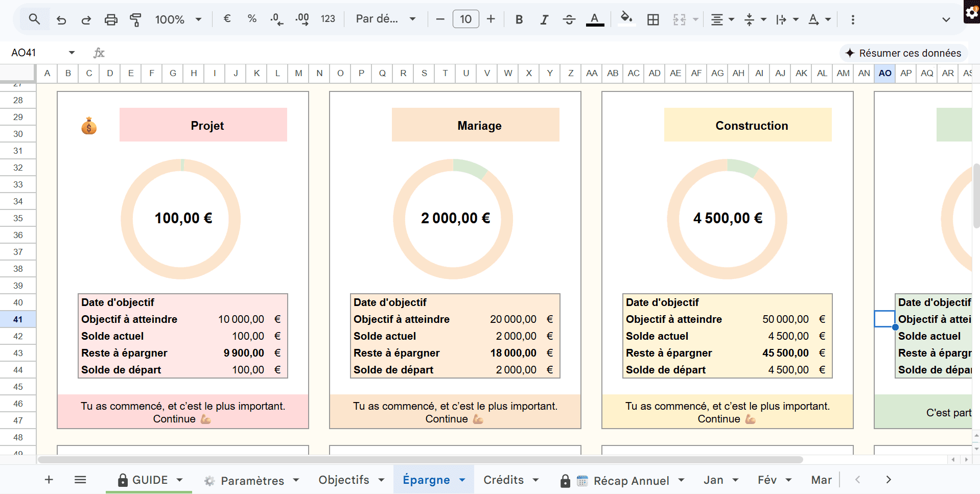Open the borders tool
The height and width of the screenshot is (494, 980).
click(653, 19)
